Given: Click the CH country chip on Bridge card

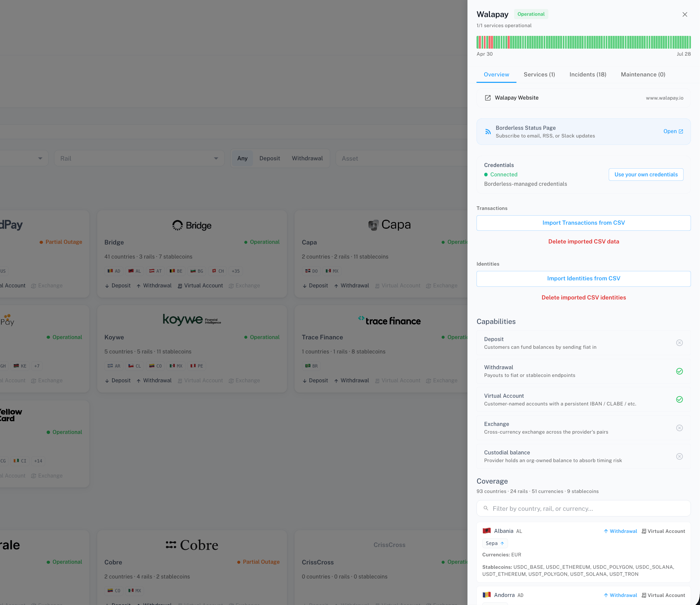Looking at the screenshot, I should click(x=217, y=271).
